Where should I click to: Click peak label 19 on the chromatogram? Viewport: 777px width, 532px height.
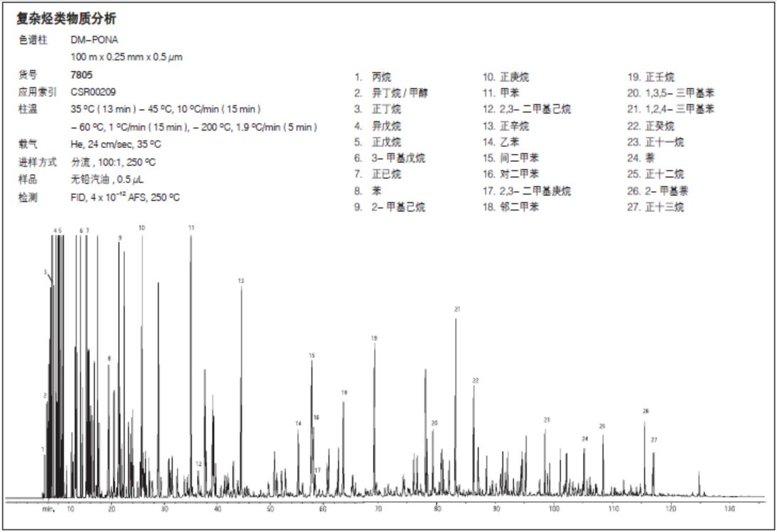coord(374,339)
